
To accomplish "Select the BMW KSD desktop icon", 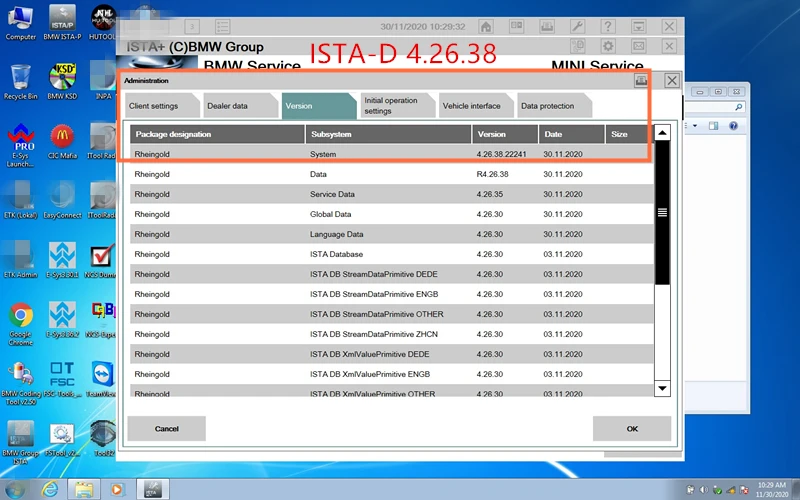I will (x=62, y=82).
